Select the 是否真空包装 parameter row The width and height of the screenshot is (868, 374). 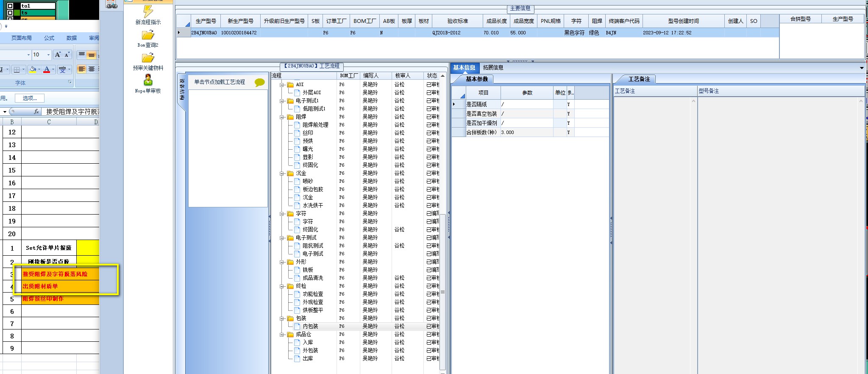click(531, 114)
